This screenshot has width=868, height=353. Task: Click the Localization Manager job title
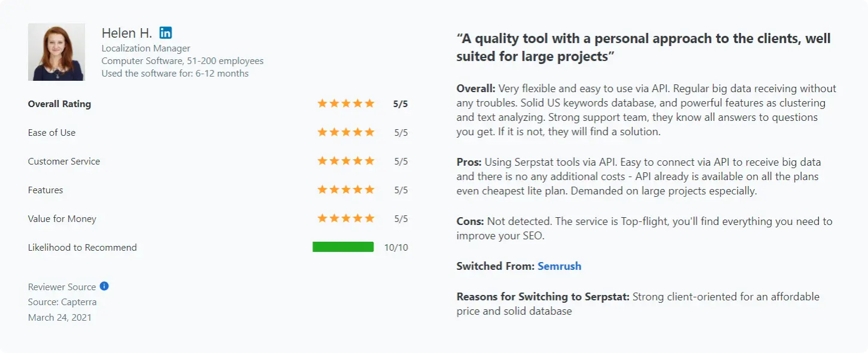coord(146,48)
